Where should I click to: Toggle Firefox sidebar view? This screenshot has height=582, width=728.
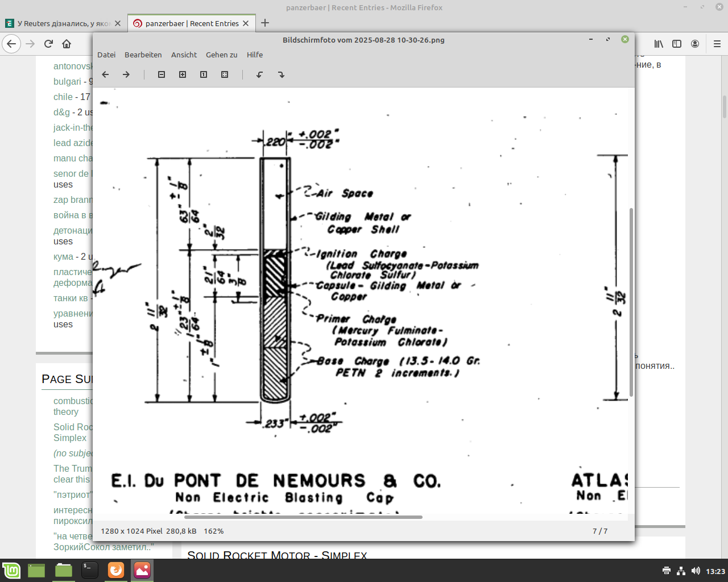coord(677,44)
